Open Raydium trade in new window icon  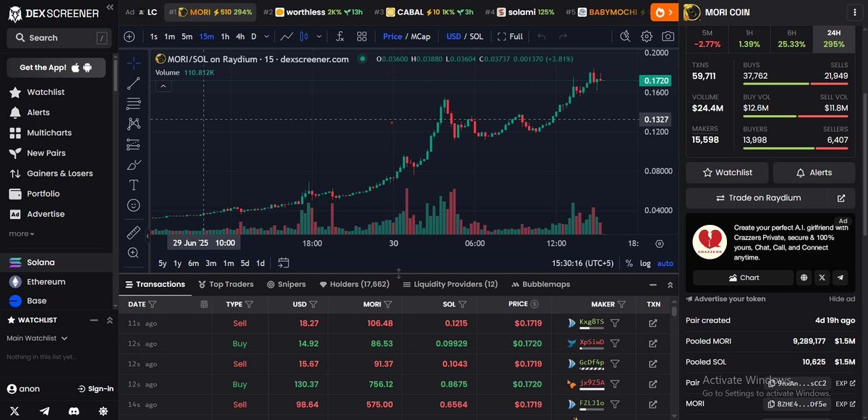point(841,198)
